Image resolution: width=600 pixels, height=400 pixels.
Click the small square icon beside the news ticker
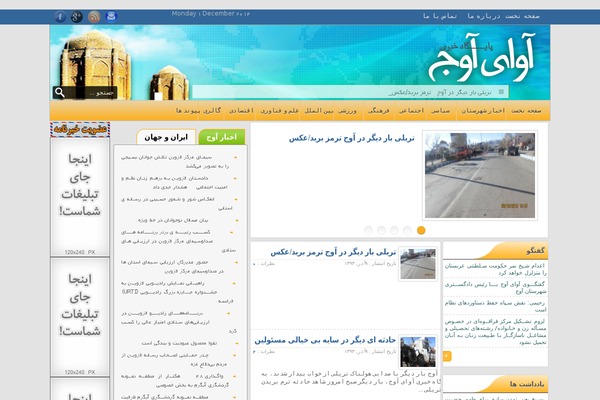coord(501,92)
